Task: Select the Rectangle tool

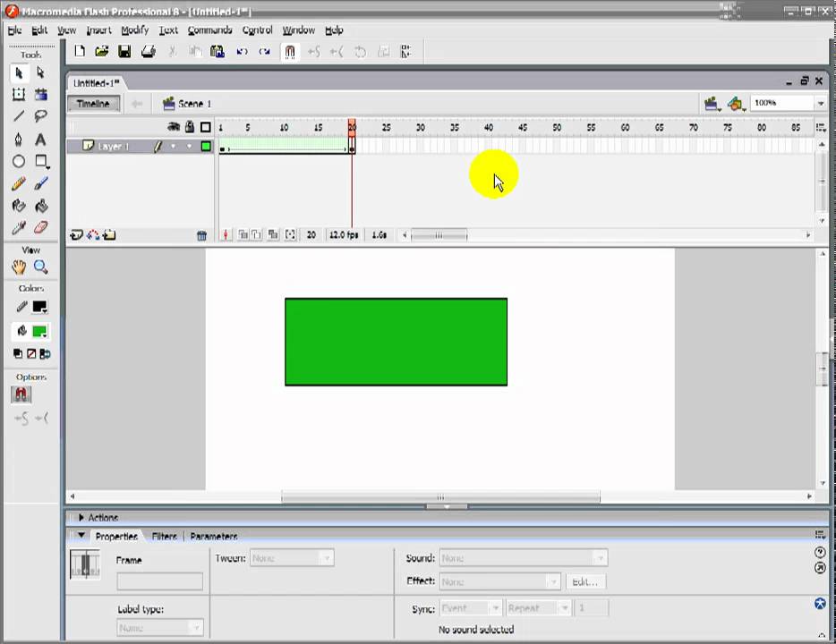Action: [x=41, y=161]
